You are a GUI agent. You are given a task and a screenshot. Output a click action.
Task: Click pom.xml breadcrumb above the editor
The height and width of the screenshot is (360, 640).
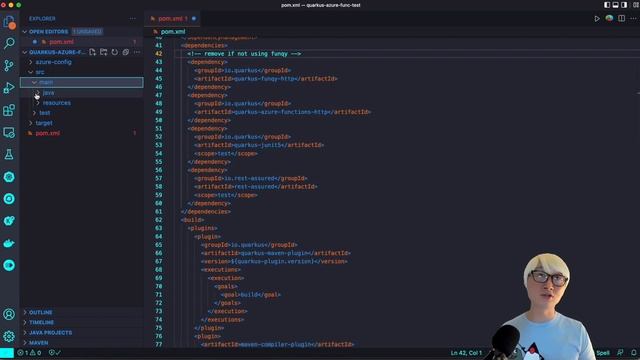click(173, 31)
